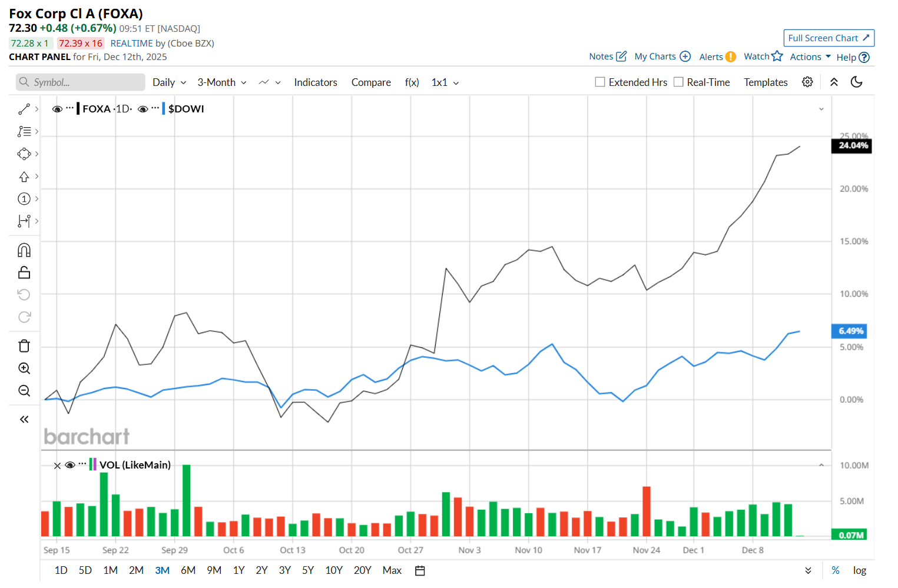Toggle VOL indicator visibility eye

[x=70, y=465]
